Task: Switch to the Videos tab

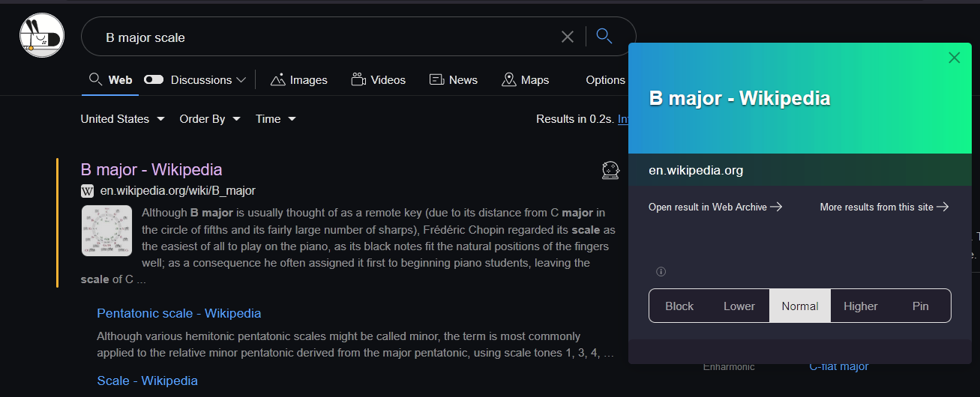Action: click(x=379, y=80)
